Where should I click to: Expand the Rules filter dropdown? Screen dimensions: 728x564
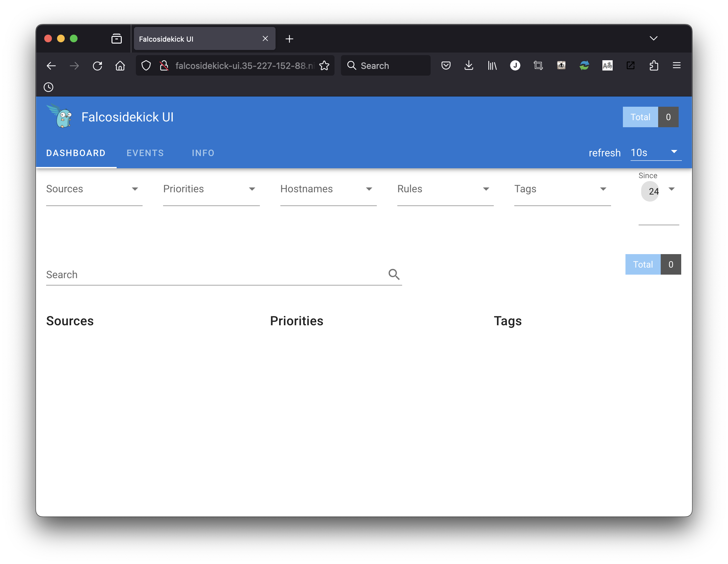(445, 189)
